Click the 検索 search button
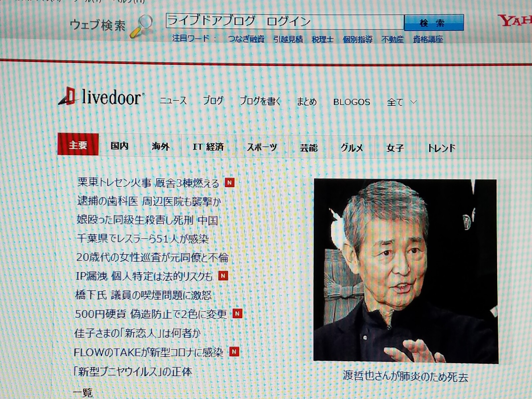This screenshot has width=532, height=399. [434, 23]
